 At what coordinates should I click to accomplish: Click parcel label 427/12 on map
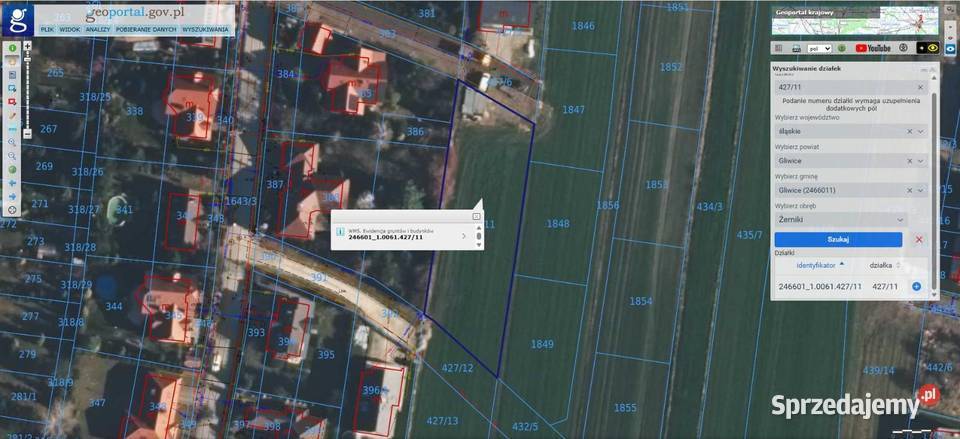457,368
